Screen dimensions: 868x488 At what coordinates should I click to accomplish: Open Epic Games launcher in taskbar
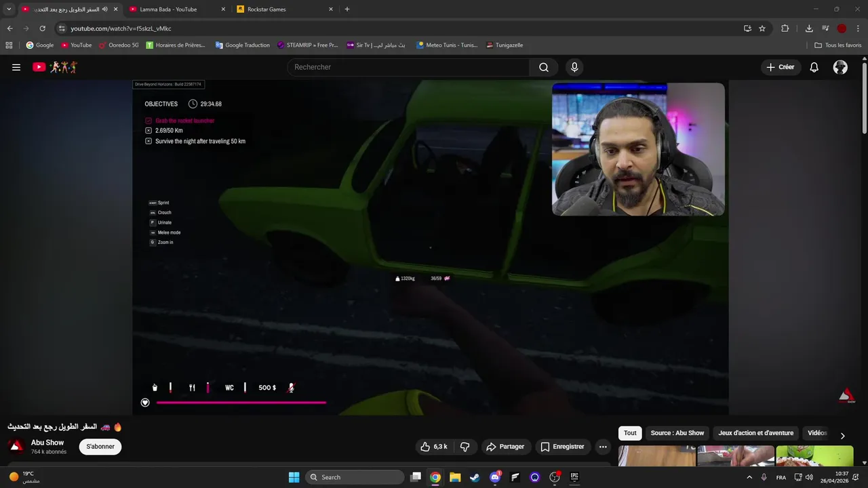click(574, 477)
